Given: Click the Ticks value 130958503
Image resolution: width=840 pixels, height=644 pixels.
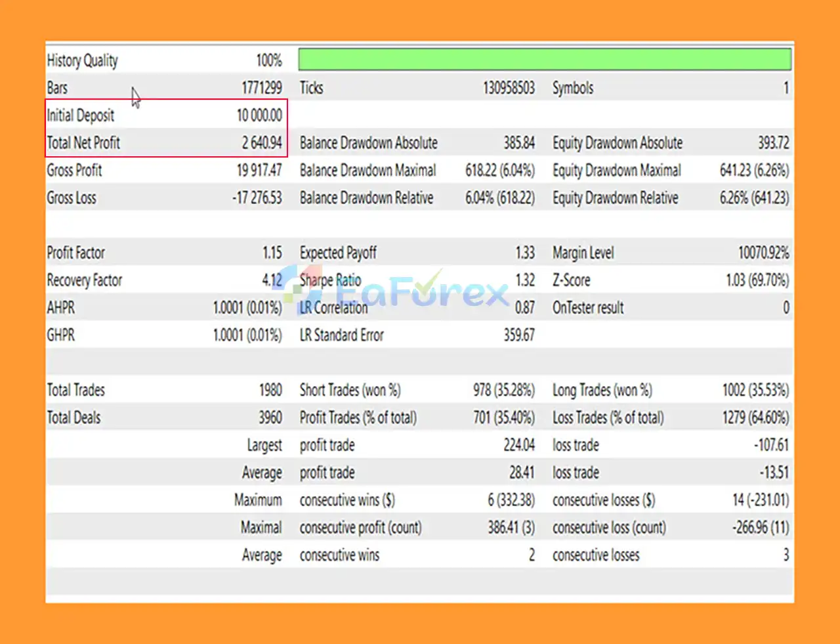Looking at the screenshot, I should (x=509, y=88).
